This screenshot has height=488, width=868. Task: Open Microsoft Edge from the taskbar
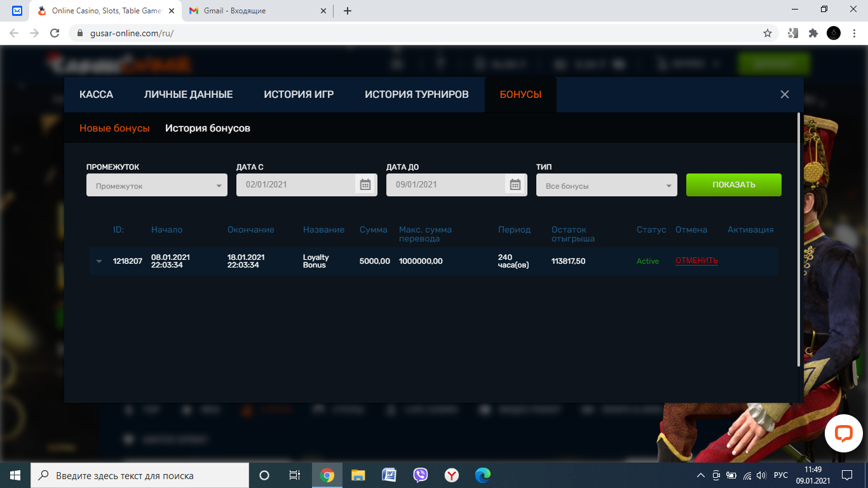point(483,475)
